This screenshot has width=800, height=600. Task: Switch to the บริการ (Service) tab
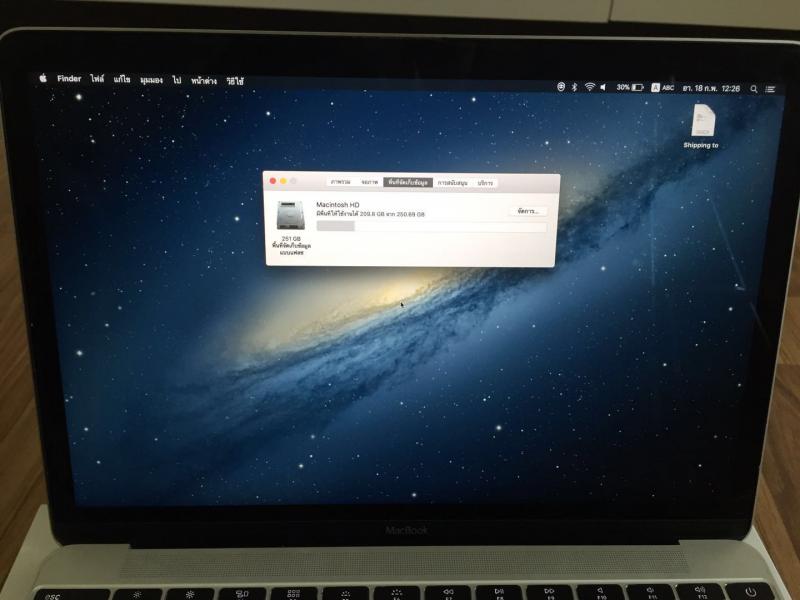(x=485, y=183)
